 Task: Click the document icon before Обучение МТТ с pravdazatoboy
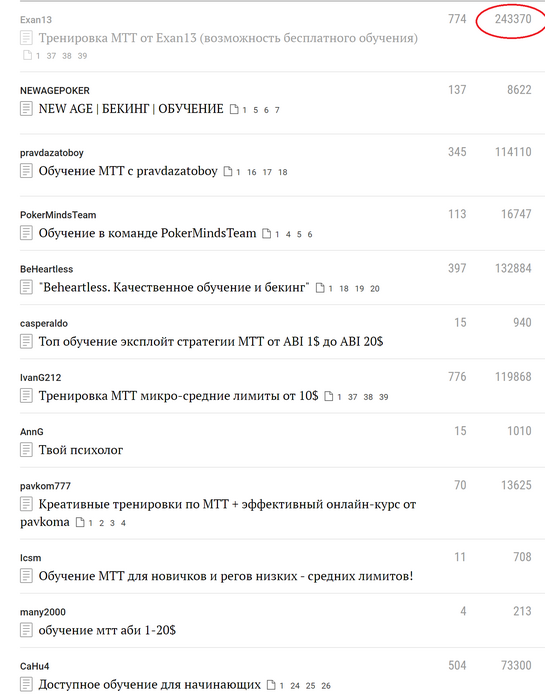(x=26, y=171)
